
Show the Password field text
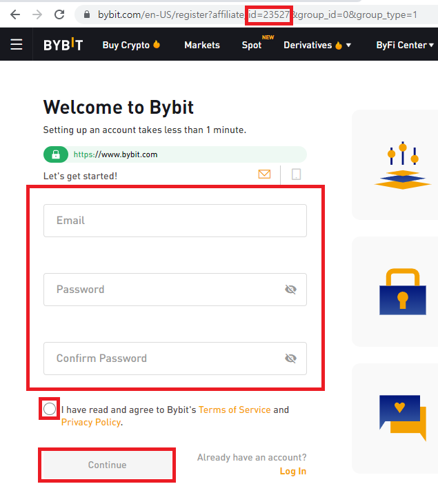[290, 290]
